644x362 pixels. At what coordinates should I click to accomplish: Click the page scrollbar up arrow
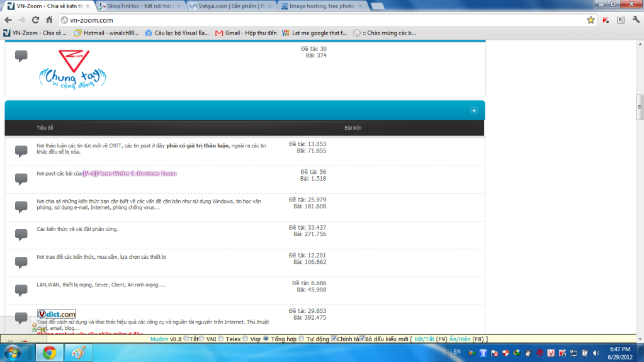pos(640,44)
